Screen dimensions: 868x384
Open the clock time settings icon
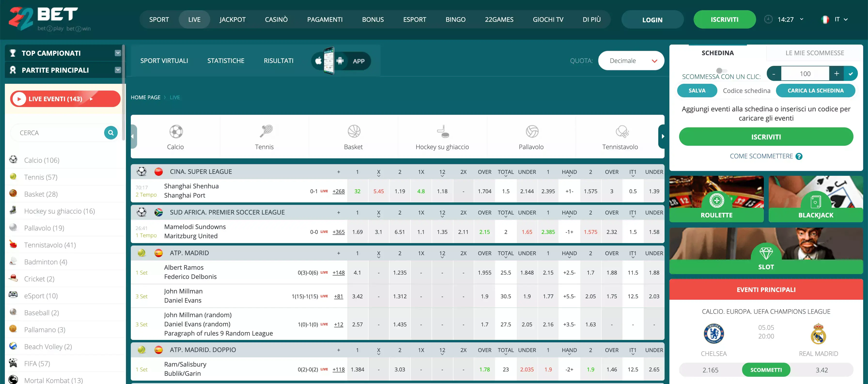pyautogui.click(x=768, y=19)
